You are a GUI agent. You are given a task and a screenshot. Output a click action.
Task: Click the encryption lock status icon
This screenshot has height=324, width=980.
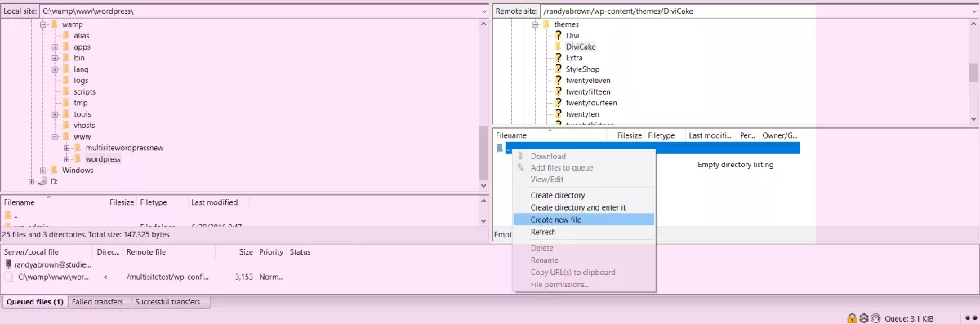coord(851,317)
